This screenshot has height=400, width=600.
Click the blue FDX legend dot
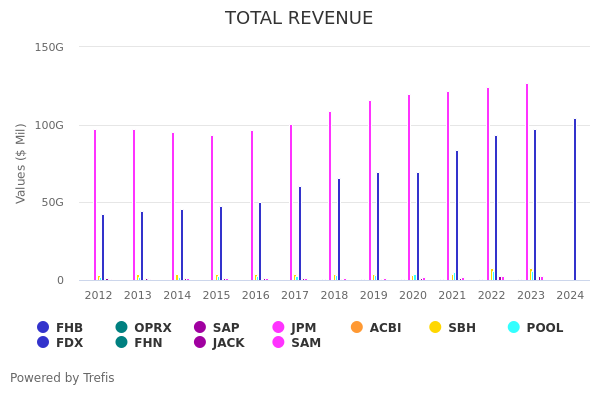[43, 343]
